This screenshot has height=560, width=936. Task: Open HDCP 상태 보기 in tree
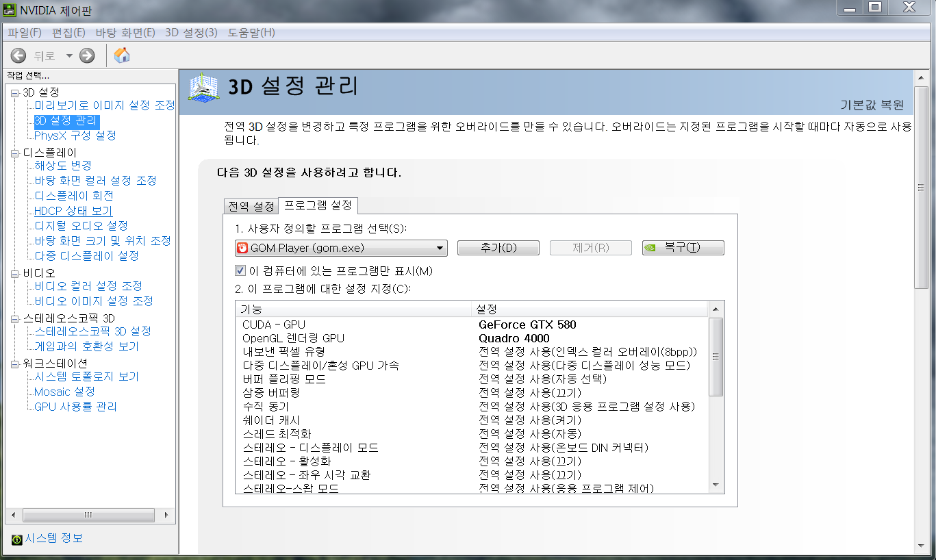[x=73, y=211]
